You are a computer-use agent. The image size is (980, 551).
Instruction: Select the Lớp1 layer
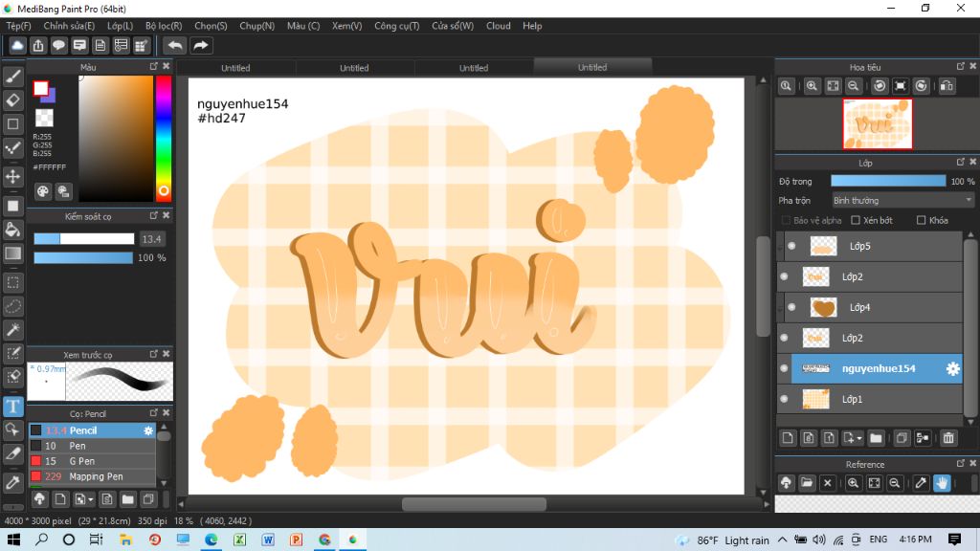pyautogui.click(x=869, y=399)
